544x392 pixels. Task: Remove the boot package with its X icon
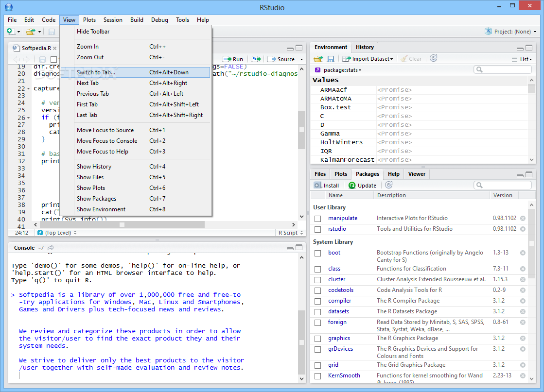coord(523,253)
